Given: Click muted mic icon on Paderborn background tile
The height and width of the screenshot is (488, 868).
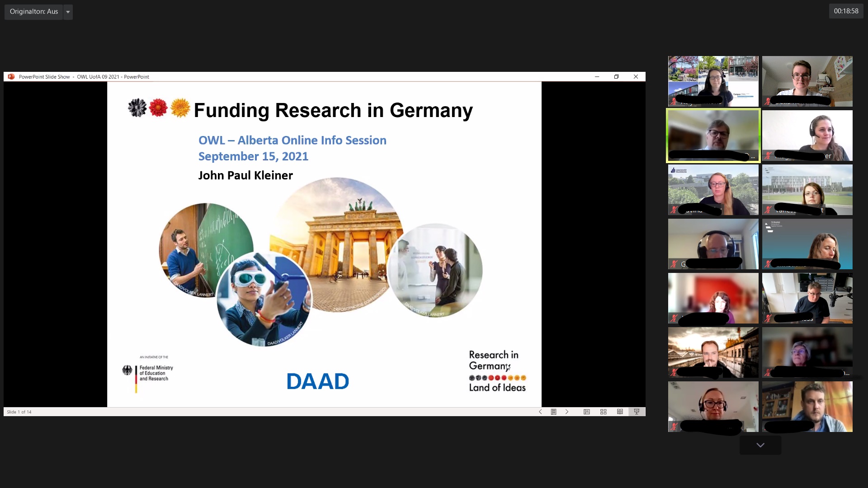Looking at the screenshot, I should coord(674,210).
